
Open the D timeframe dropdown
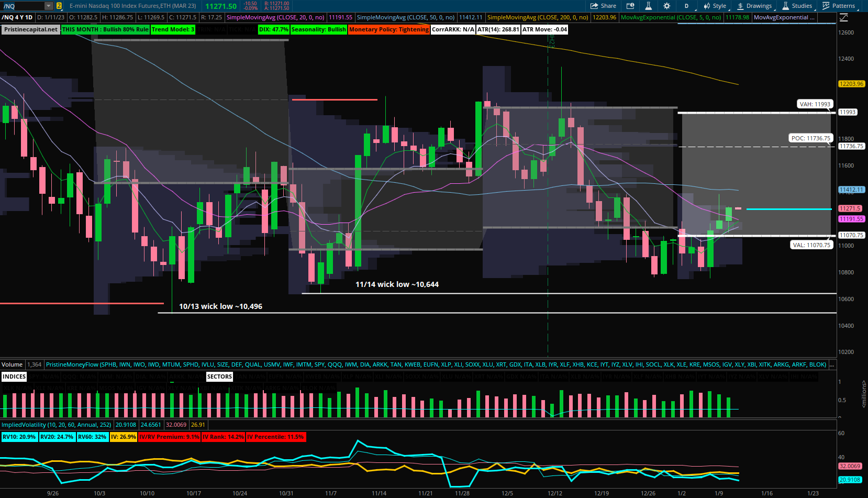click(x=688, y=6)
